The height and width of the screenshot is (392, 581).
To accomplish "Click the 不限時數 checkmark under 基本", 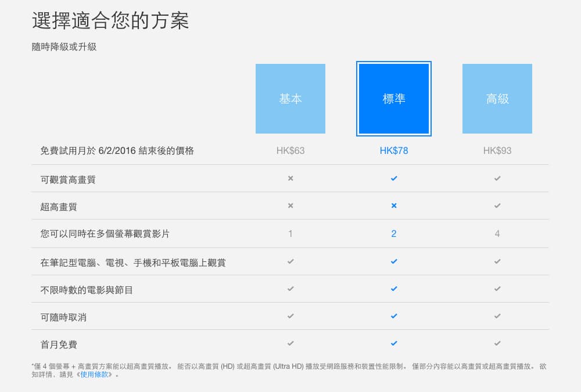I will pos(290,289).
